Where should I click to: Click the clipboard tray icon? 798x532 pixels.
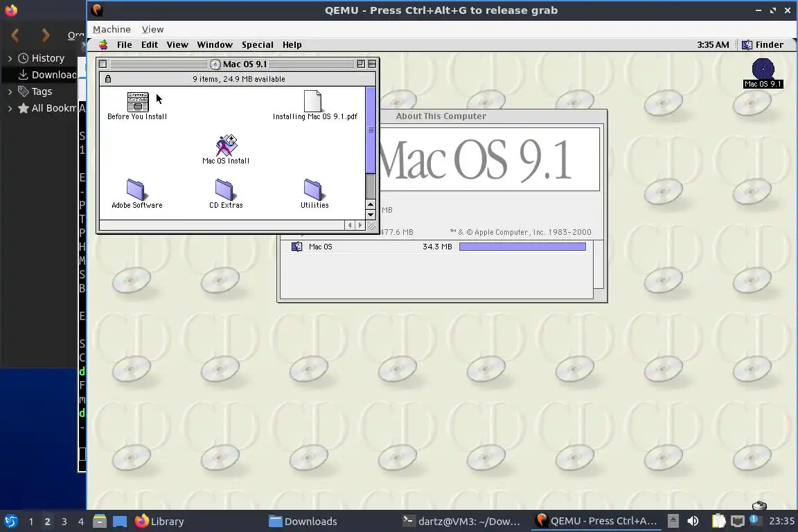[x=718, y=521]
